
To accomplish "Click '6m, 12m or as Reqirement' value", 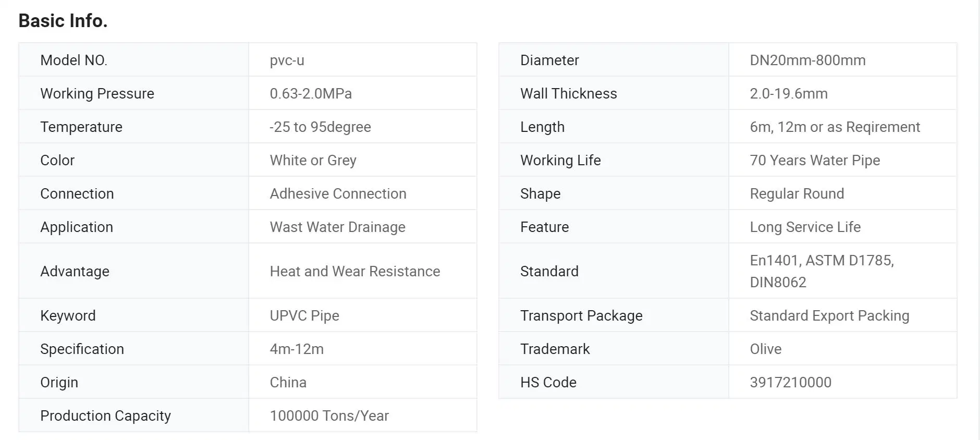I will point(835,127).
